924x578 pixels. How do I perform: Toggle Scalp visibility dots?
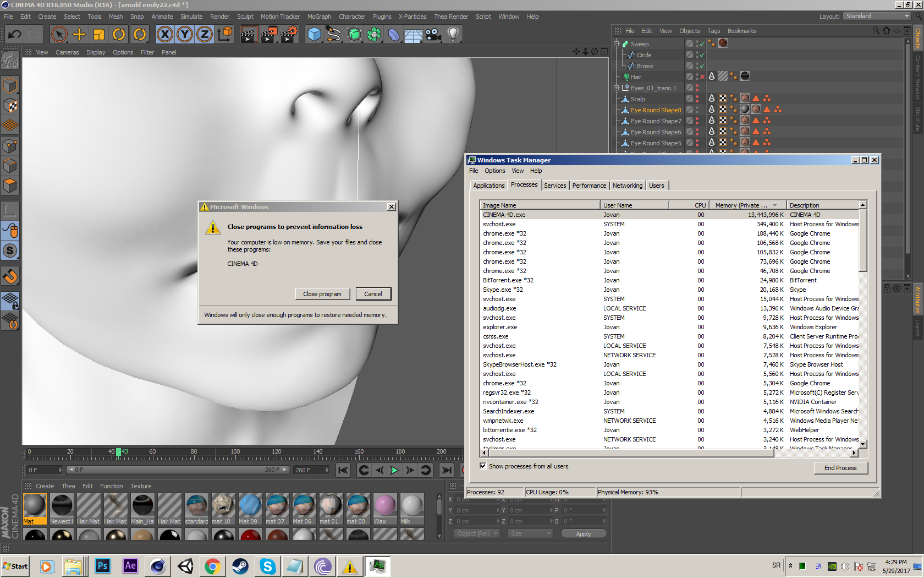(697, 99)
